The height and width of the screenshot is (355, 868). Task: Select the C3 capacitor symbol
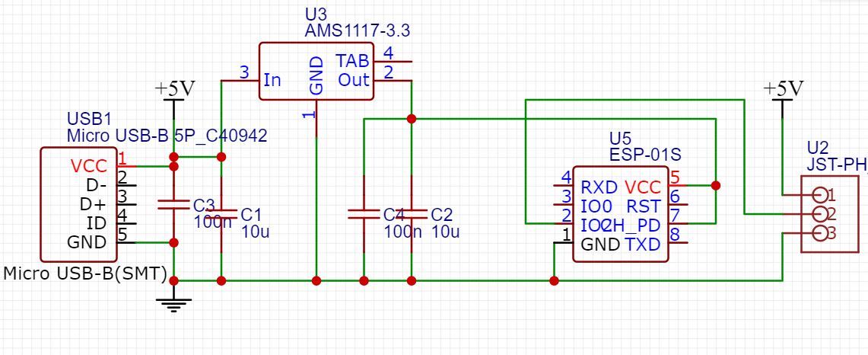173,204
